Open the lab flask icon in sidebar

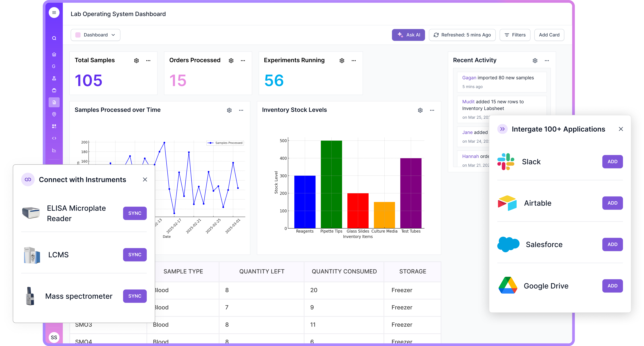tap(54, 78)
